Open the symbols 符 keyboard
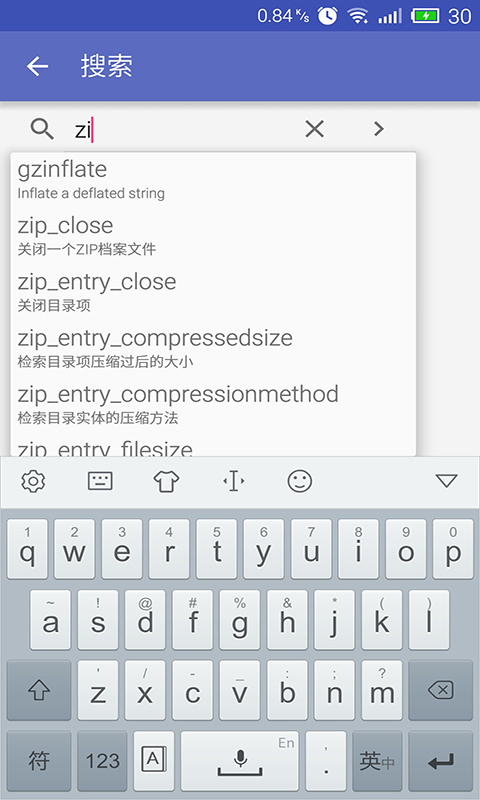Image resolution: width=480 pixels, height=800 pixels. tap(39, 761)
